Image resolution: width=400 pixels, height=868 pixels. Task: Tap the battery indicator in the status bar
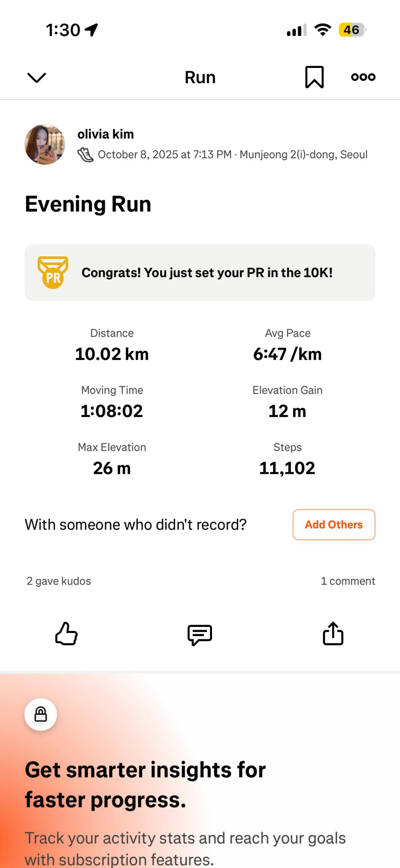352,30
